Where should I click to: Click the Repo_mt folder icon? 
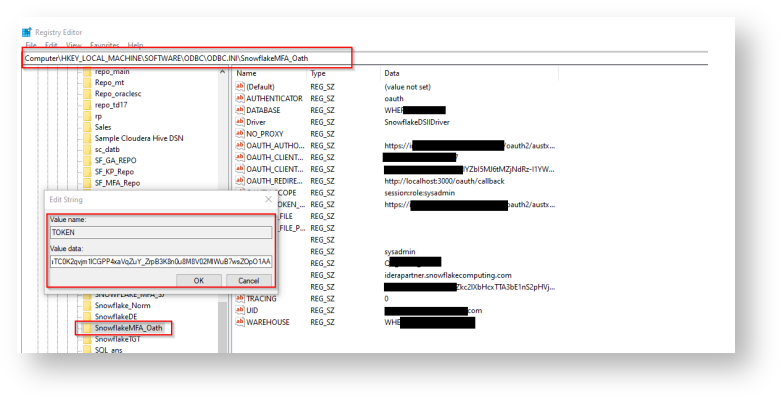[x=87, y=82]
